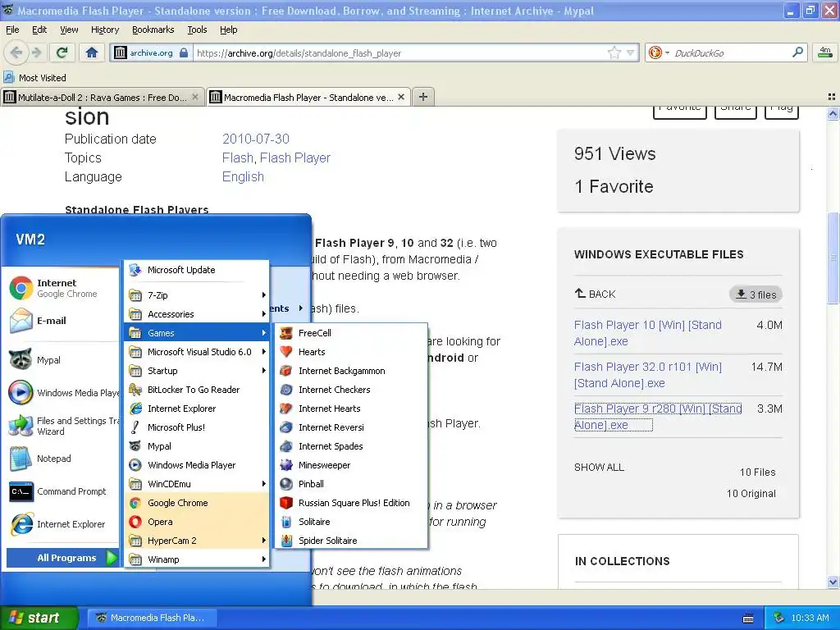The width and height of the screenshot is (840, 630).
Task: Switch to Mutilate-a-Doll 2 tab
Action: pos(102,97)
